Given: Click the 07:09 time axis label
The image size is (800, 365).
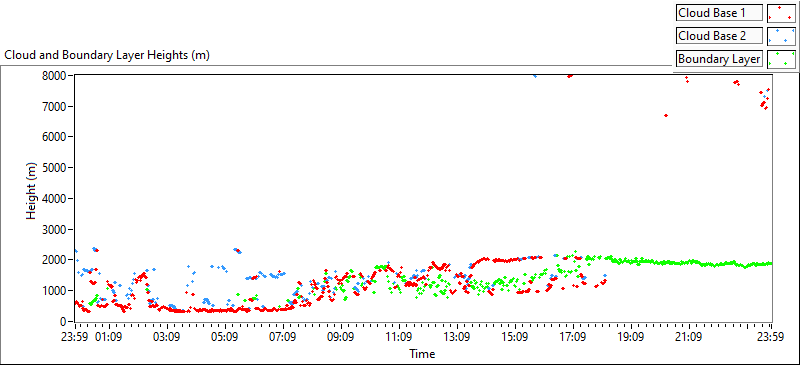Looking at the screenshot, I should point(283,337).
